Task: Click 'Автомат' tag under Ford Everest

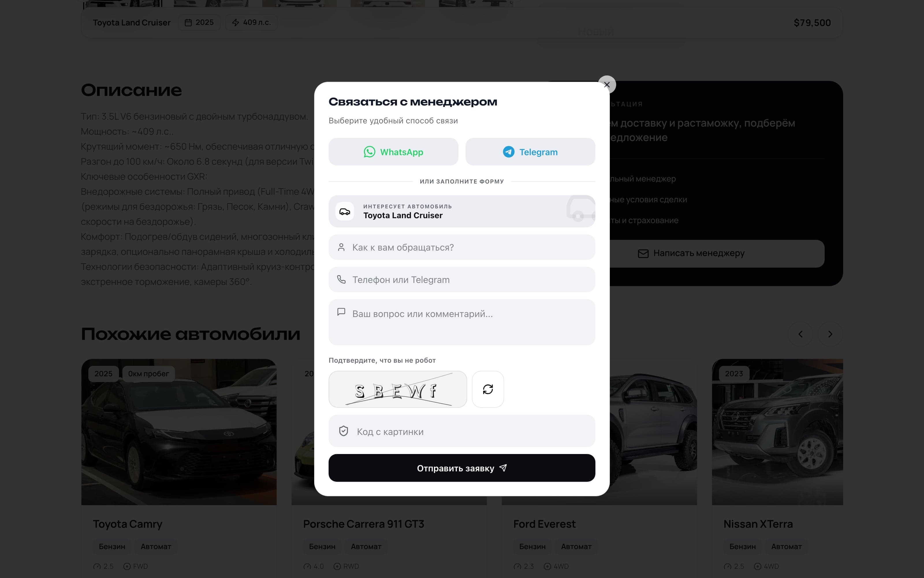Action: click(576, 546)
